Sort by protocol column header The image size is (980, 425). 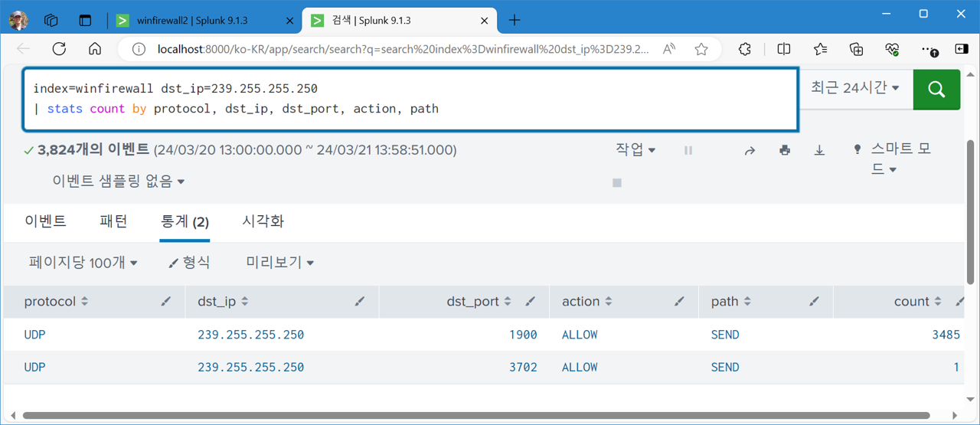point(56,302)
